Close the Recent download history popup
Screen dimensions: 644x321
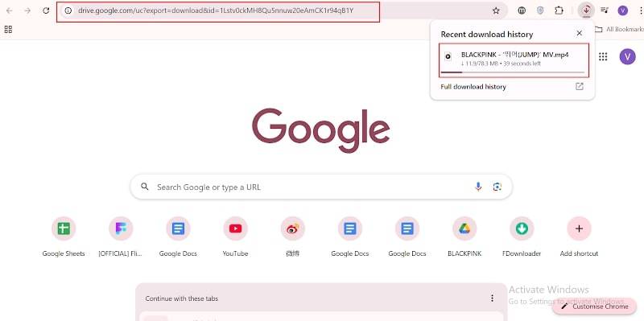click(x=579, y=33)
